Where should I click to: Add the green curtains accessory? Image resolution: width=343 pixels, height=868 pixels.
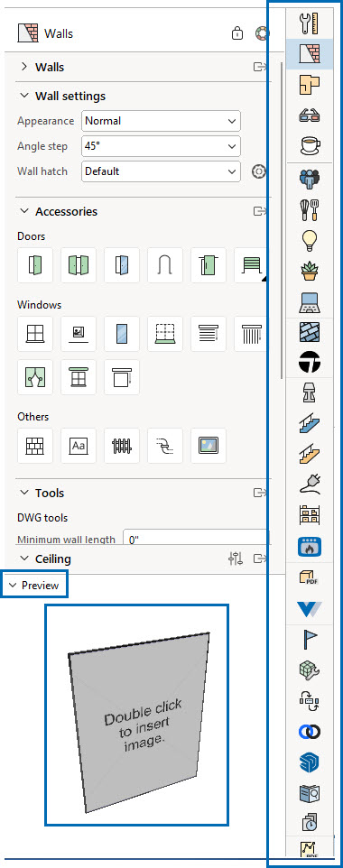point(35,377)
